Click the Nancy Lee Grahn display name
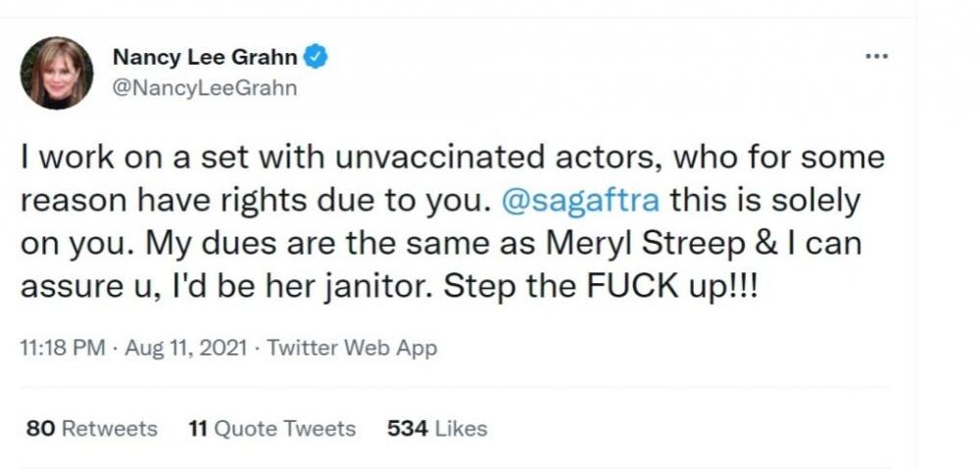Screen dimensions: 980x470 204,58
